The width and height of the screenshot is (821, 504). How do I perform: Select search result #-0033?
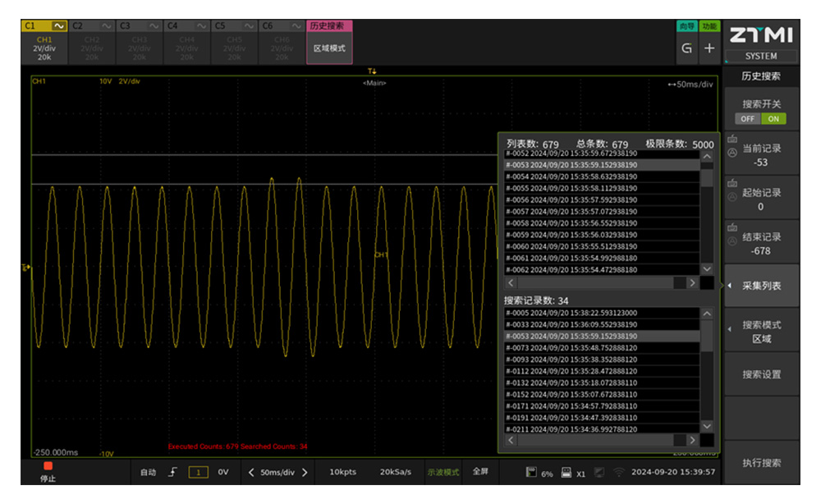602,324
